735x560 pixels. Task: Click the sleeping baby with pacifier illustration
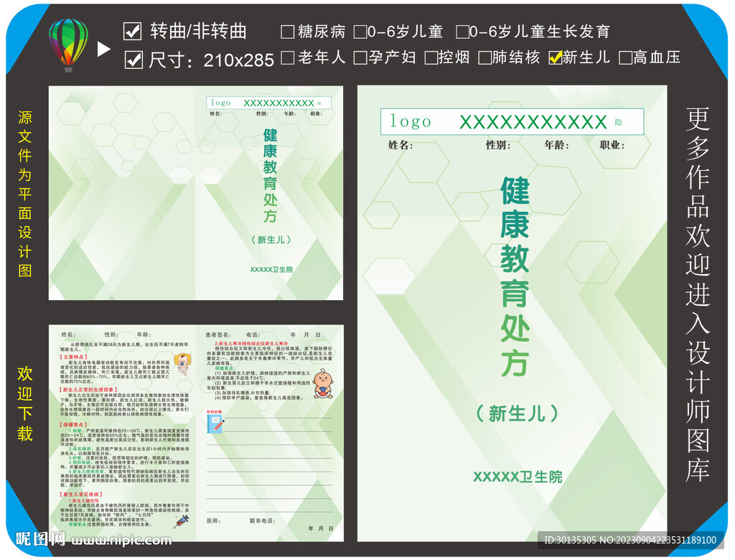point(182,365)
